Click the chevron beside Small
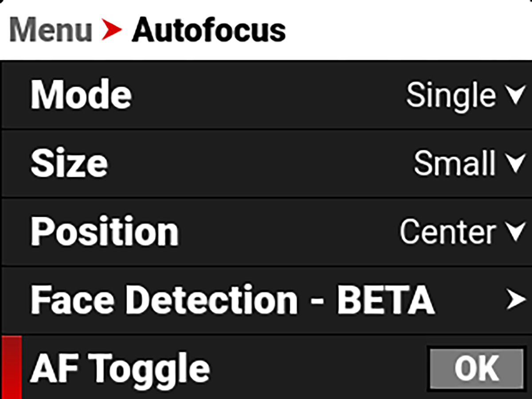 point(516,163)
